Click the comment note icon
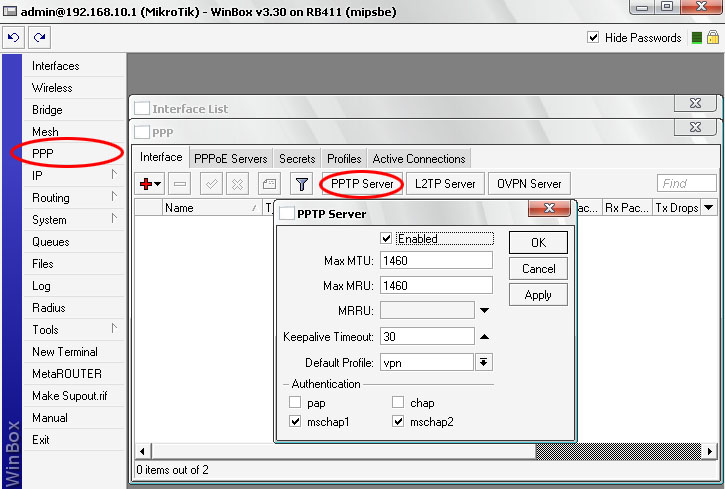Viewport: 725px width, 489px height. (x=269, y=184)
